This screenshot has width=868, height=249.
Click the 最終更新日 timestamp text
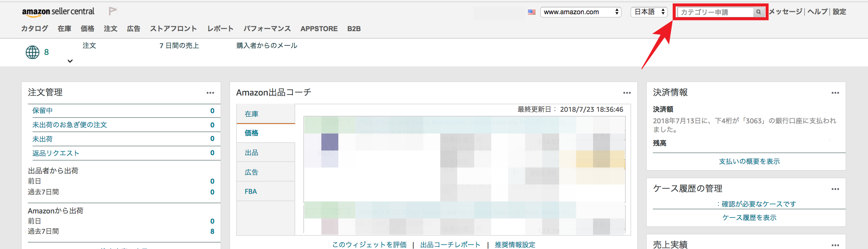(570, 109)
